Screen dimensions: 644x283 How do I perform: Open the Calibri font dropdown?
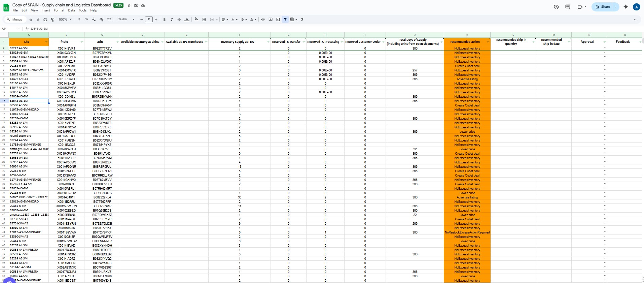click(126, 20)
